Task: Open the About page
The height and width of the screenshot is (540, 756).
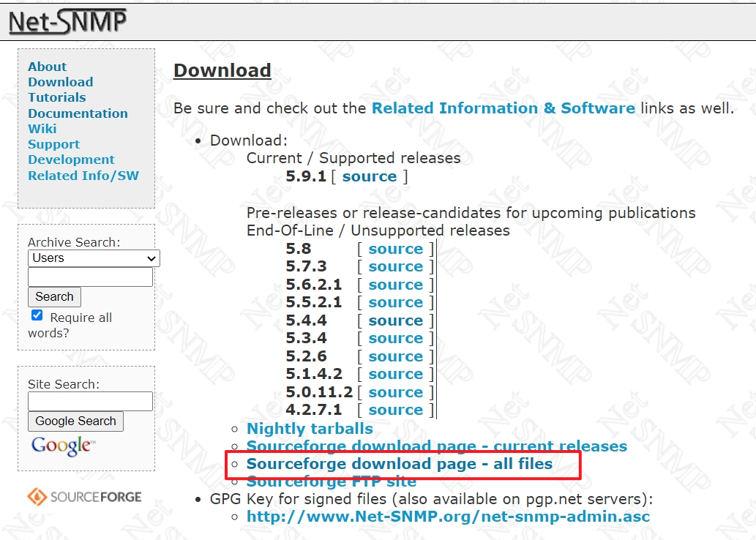Action: click(48, 67)
